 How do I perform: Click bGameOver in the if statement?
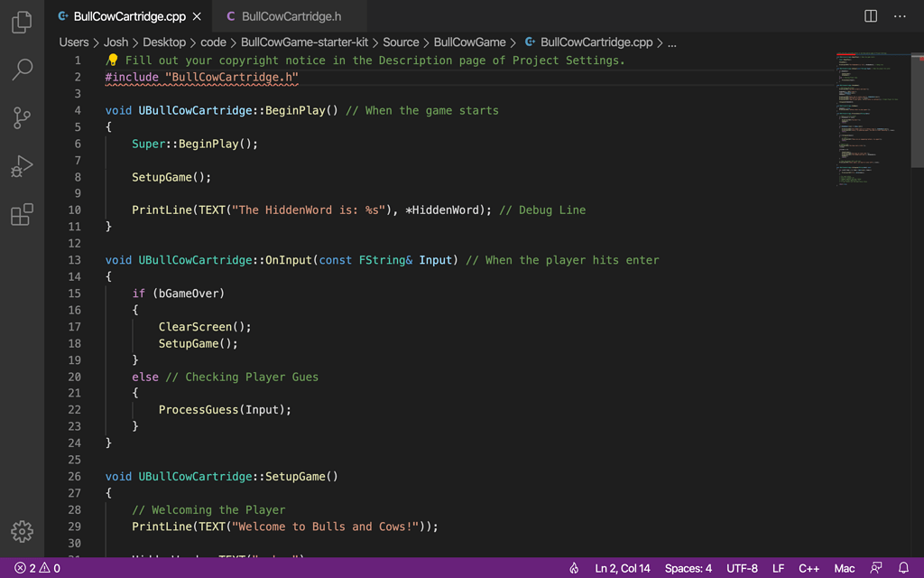coord(189,294)
